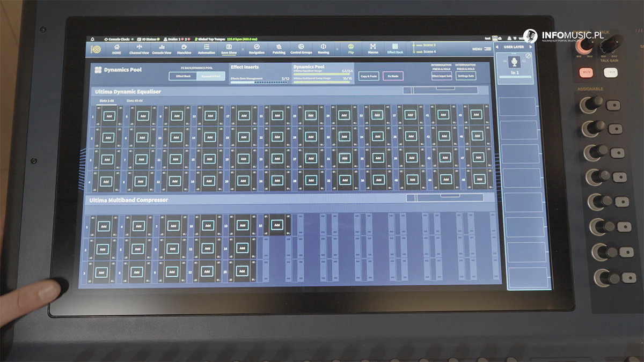Add Multiband Compressor in slot 12

[x=207, y=271]
